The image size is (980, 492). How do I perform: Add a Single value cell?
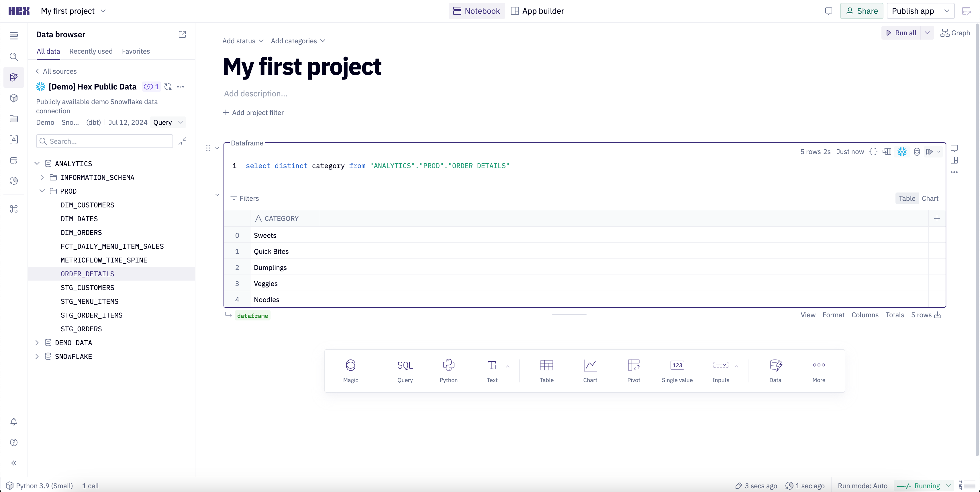point(677,370)
